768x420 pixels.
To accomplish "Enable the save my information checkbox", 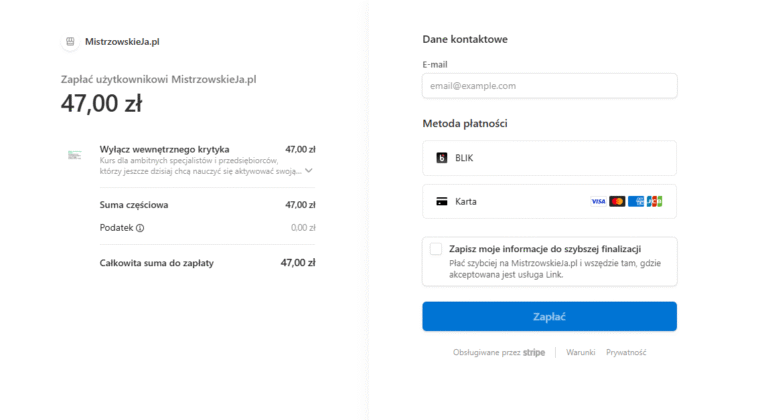I will click(436, 249).
